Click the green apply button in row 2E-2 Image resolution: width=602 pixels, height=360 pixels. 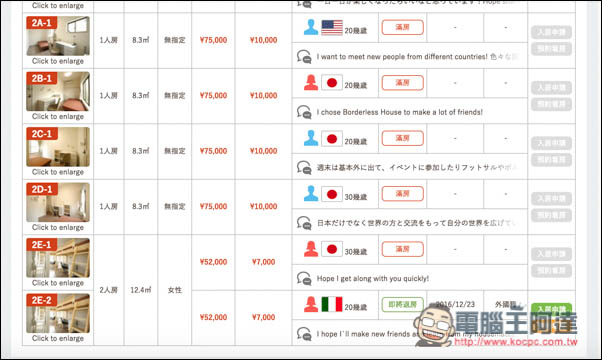click(x=551, y=308)
